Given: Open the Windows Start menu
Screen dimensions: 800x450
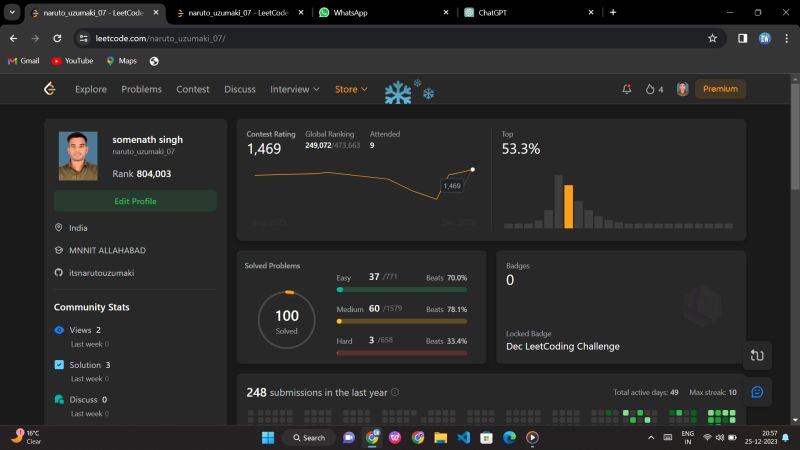Looking at the screenshot, I should click(268, 438).
